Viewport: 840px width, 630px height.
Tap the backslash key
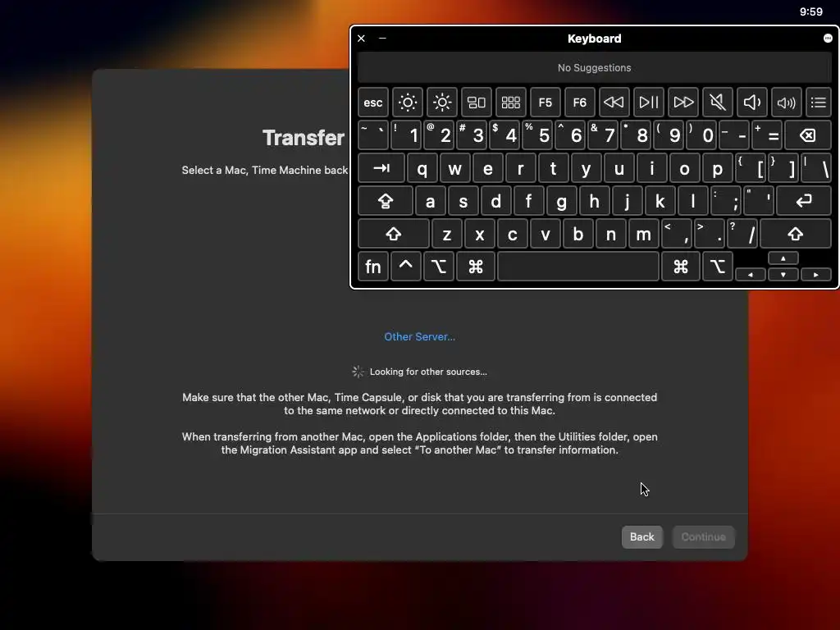click(816, 168)
